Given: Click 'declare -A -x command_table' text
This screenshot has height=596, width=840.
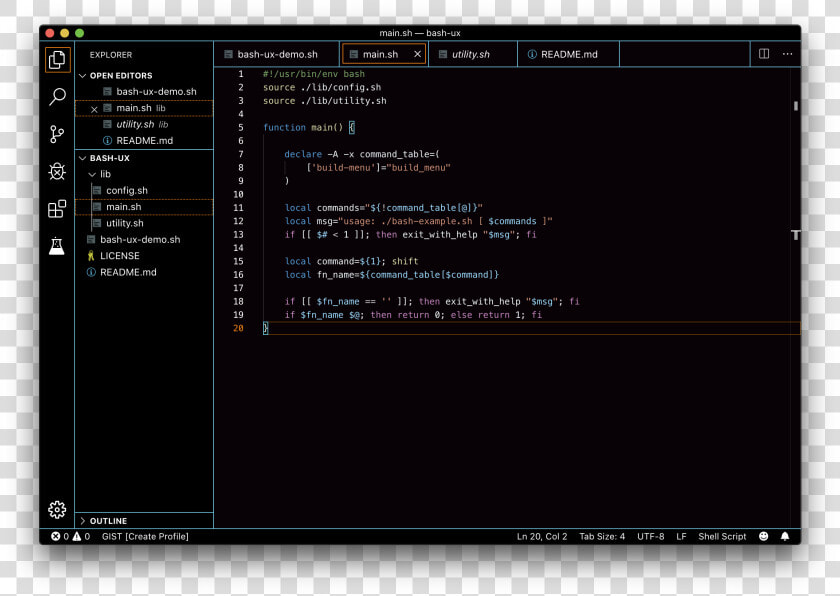Looking at the screenshot, I should click(359, 154).
